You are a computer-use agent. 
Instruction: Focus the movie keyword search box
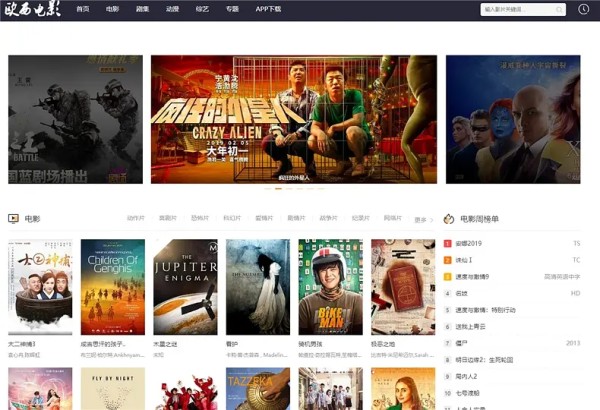(523, 10)
